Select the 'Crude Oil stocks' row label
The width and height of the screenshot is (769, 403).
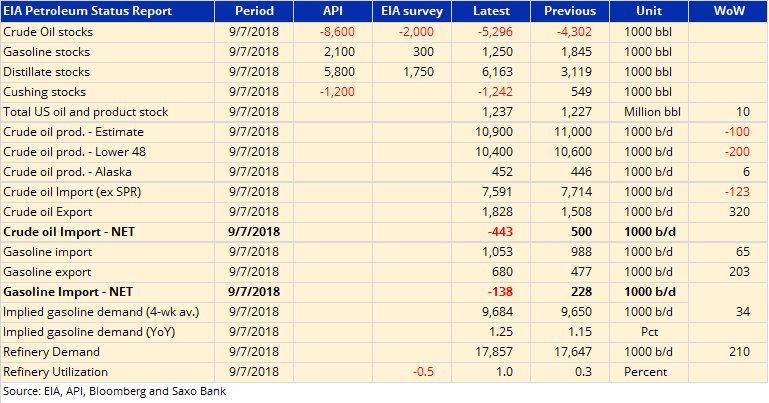click(x=48, y=32)
